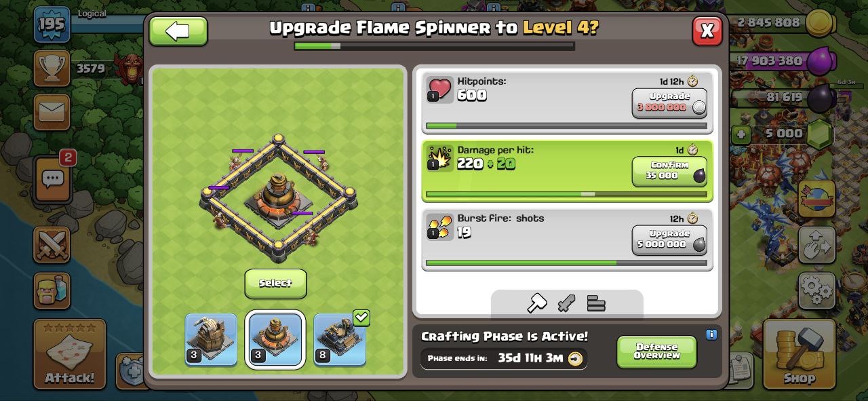Choose the first level 3 defense thumbnail
Image resolution: width=868 pixels, height=401 pixels.
pos(211,339)
